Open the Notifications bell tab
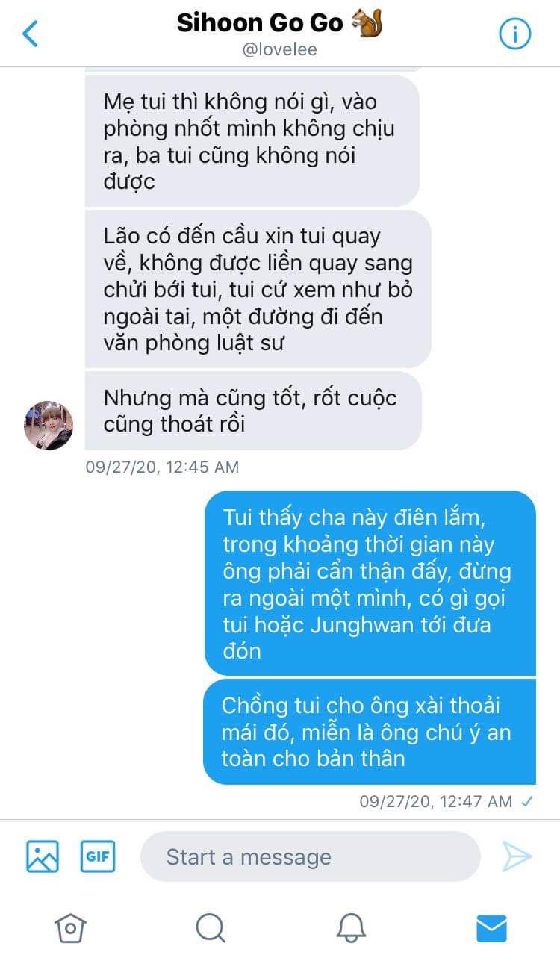The image size is (560, 967). pyautogui.click(x=351, y=928)
